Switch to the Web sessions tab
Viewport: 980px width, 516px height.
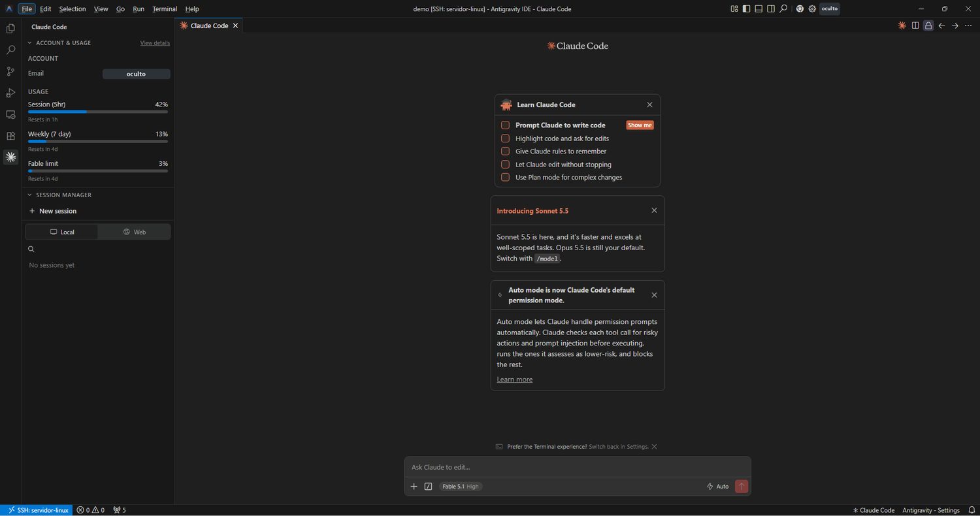[134, 232]
